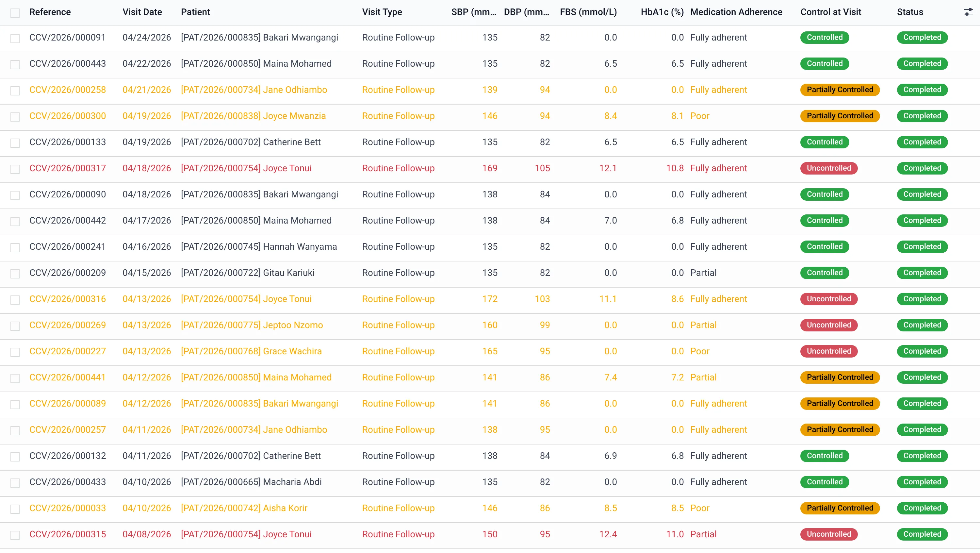Sort by Reference column header

click(50, 12)
